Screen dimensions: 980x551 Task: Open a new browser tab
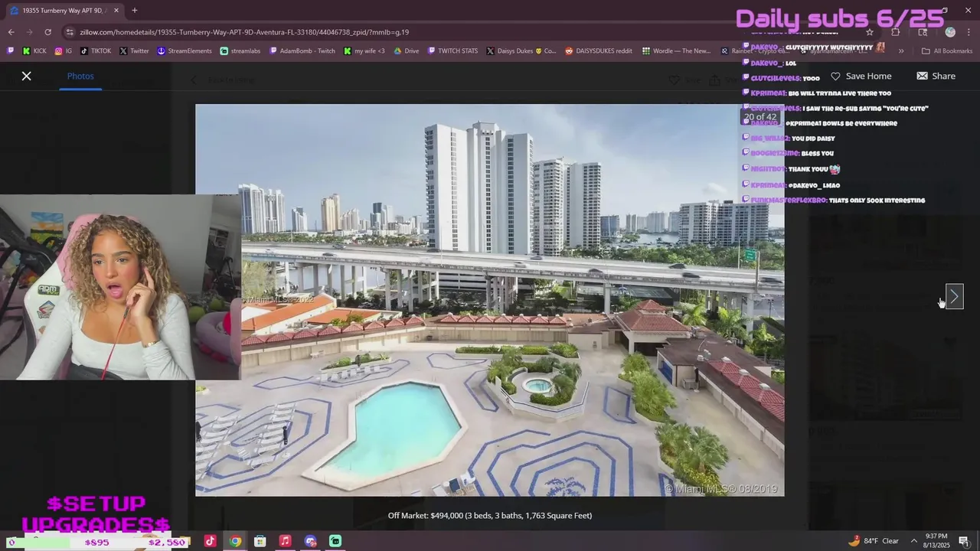[134, 11]
